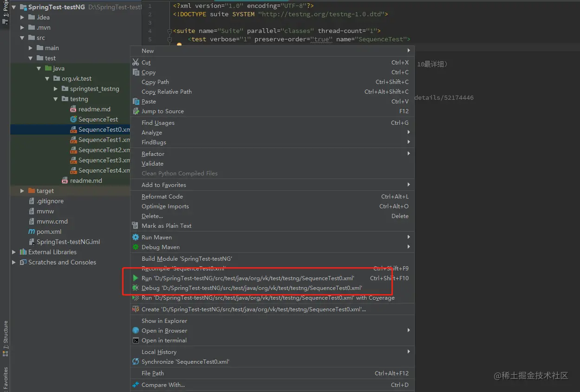Expand the .mvn folder
Screen dimensions: 580x392
(22, 27)
